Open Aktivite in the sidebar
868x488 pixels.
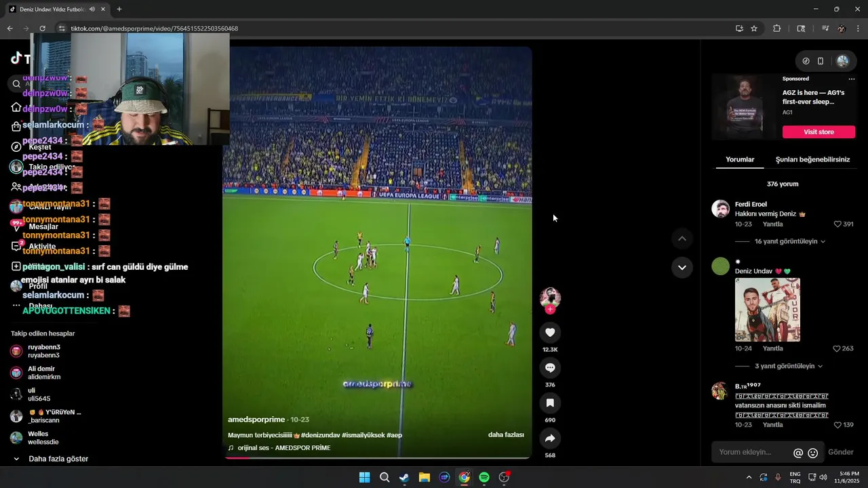click(42, 247)
